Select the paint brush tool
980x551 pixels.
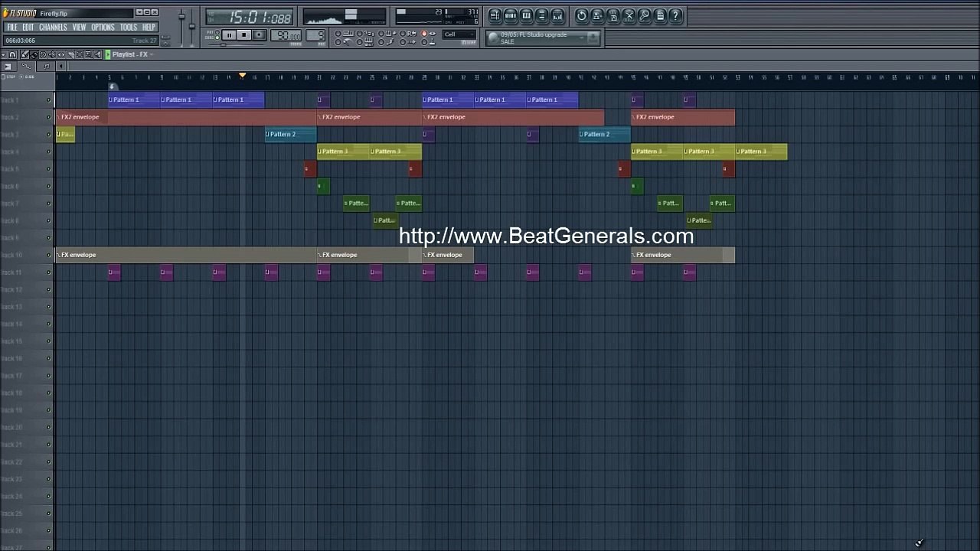coord(34,55)
